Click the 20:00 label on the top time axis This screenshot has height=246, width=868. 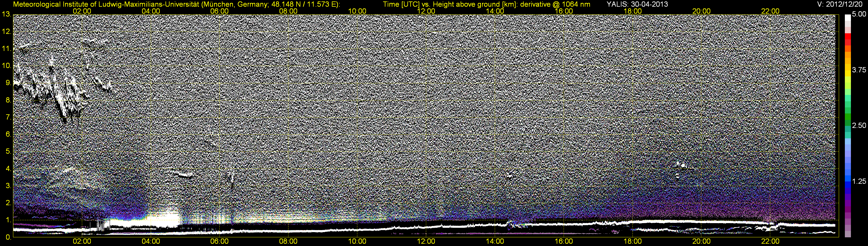[702, 11]
